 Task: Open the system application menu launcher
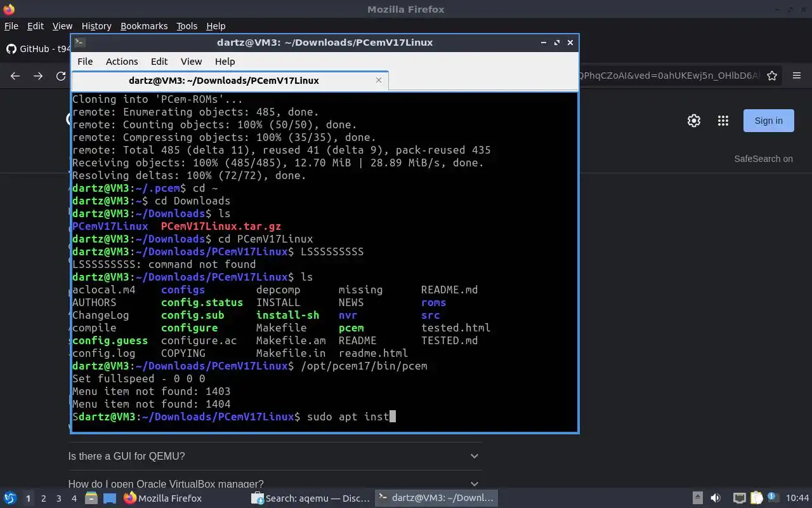[x=10, y=498]
